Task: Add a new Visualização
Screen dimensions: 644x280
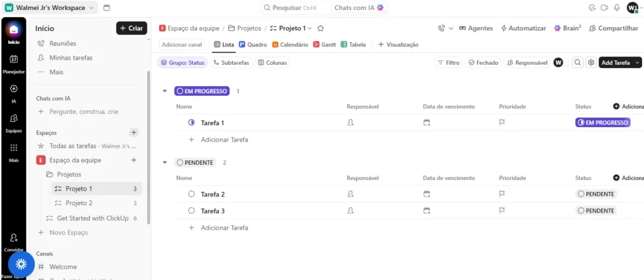Action: click(398, 45)
